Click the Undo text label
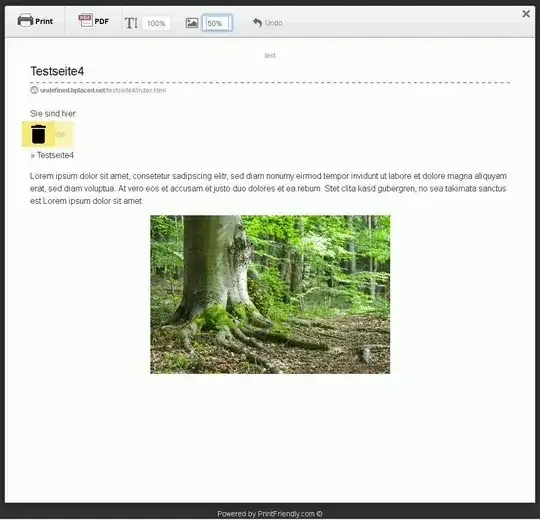Image resolution: width=540 pixels, height=520 pixels. tap(273, 23)
